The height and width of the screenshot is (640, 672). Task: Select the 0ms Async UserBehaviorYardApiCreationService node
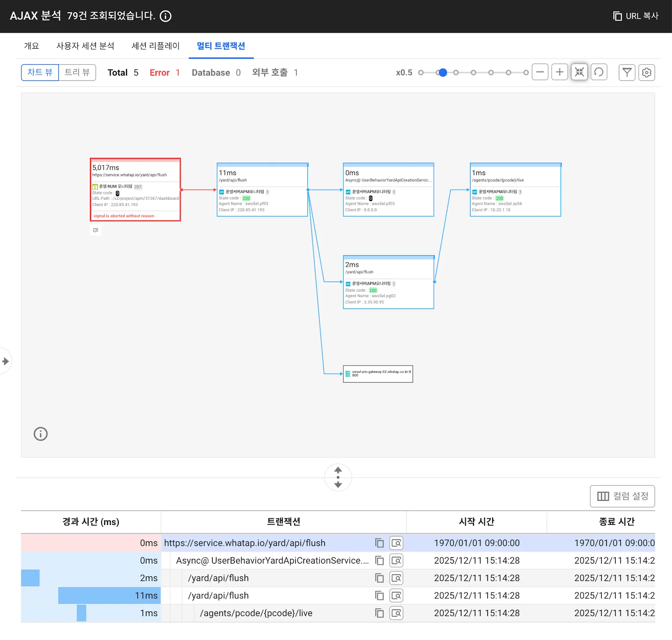click(388, 189)
